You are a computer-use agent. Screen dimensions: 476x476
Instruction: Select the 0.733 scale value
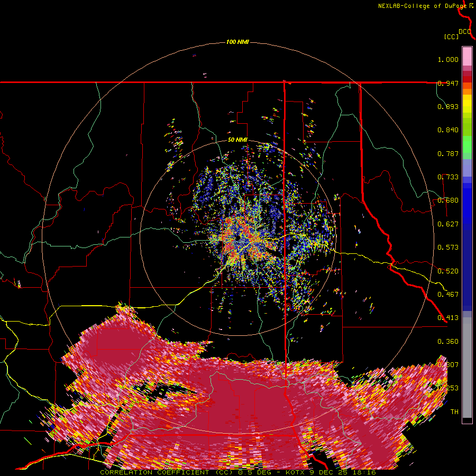448,177
